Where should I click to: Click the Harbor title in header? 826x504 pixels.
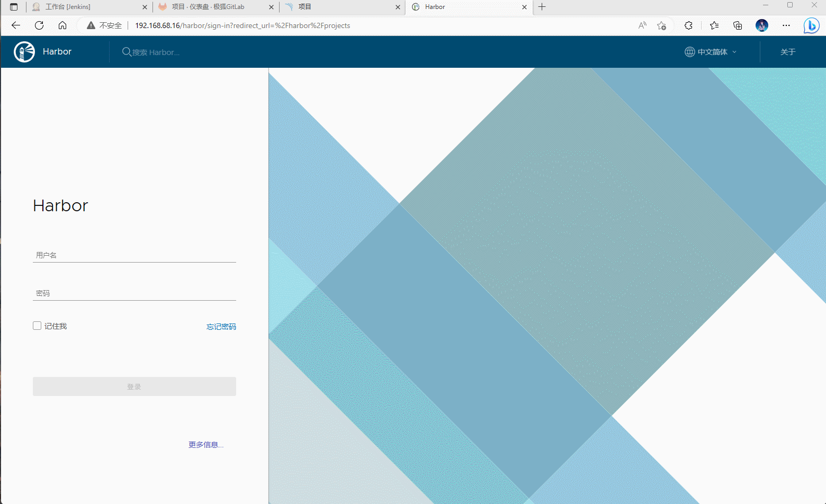click(57, 51)
